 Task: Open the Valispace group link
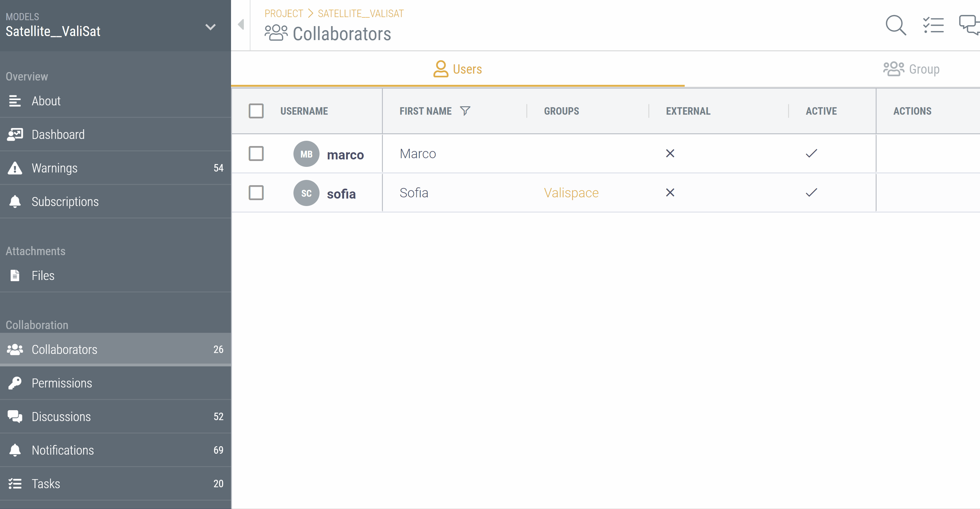(571, 193)
